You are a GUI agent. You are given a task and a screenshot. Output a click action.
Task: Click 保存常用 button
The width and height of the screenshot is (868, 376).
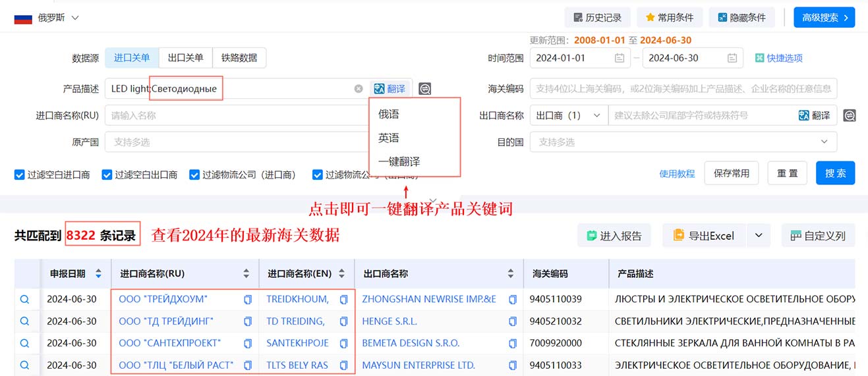[x=732, y=173]
